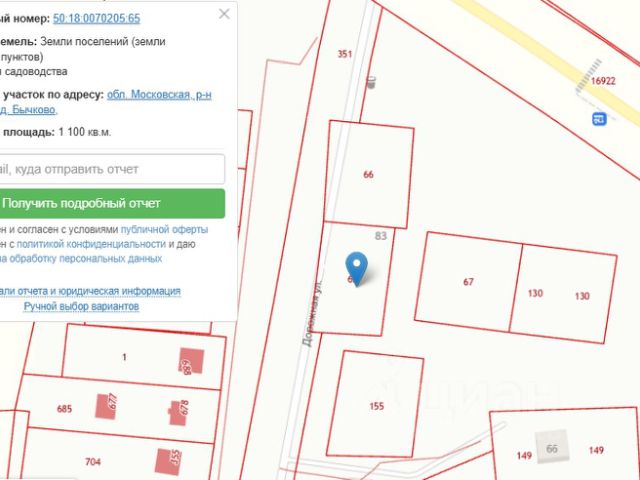Click building footprint 355
The height and width of the screenshot is (480, 640).
click(168, 462)
